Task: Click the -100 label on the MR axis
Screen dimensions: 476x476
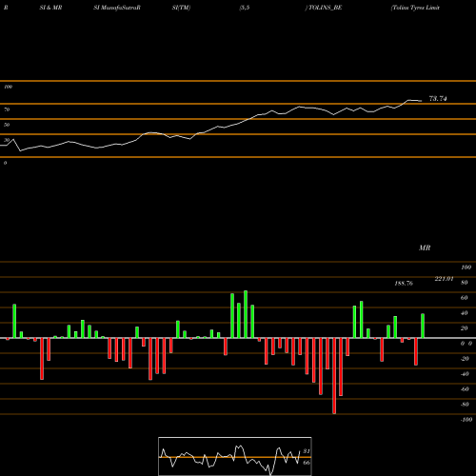Action: (x=466, y=420)
